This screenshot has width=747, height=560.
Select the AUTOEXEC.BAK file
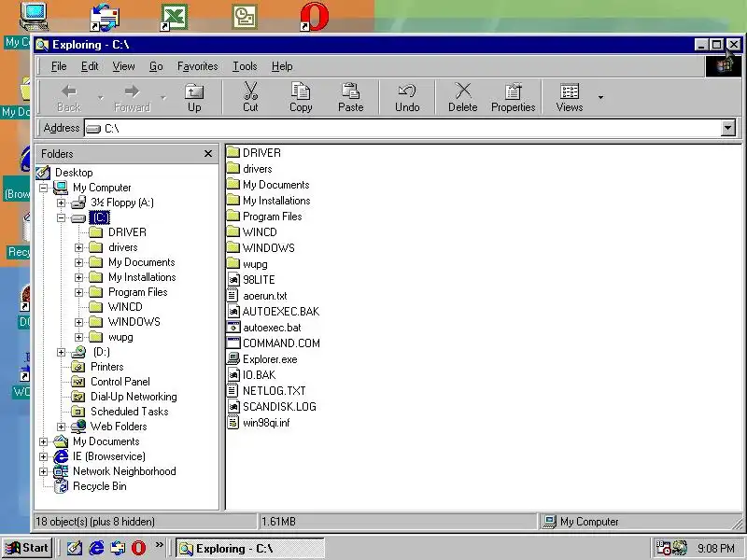[x=274, y=312]
